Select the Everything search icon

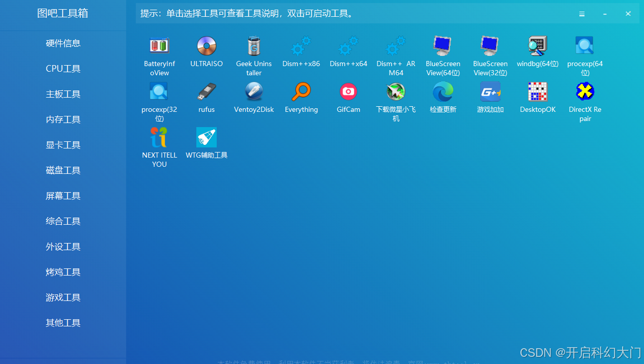pos(301,92)
